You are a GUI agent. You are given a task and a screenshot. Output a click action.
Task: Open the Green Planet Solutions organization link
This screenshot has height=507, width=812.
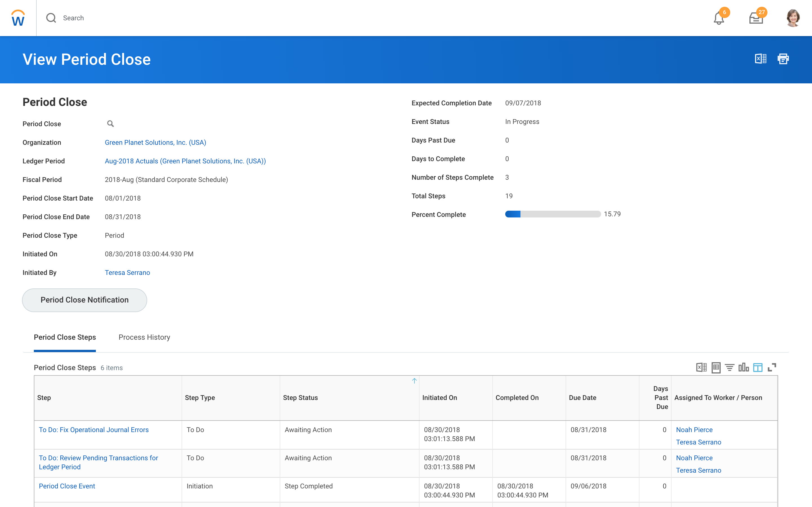coord(155,143)
